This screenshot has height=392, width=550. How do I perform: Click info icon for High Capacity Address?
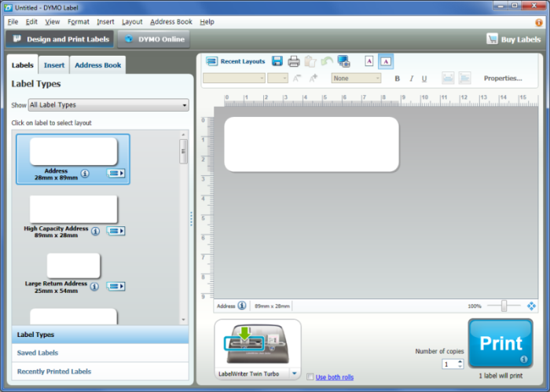95,231
